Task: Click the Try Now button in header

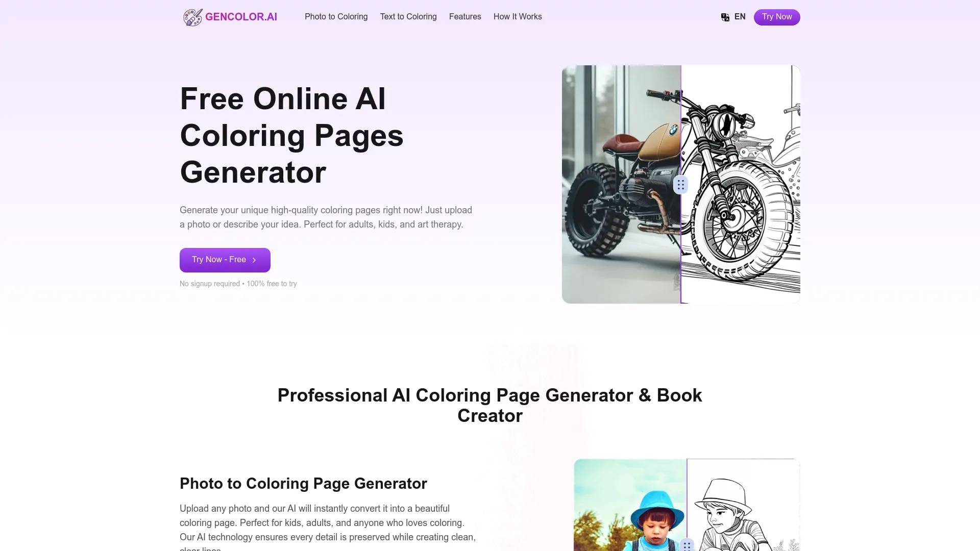Action: [777, 16]
